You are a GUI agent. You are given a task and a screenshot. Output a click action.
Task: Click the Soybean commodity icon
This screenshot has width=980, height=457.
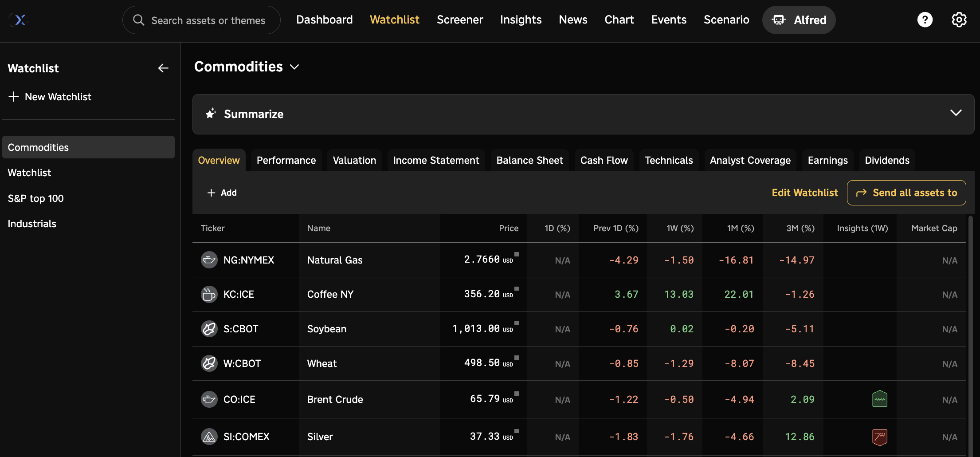pos(209,329)
